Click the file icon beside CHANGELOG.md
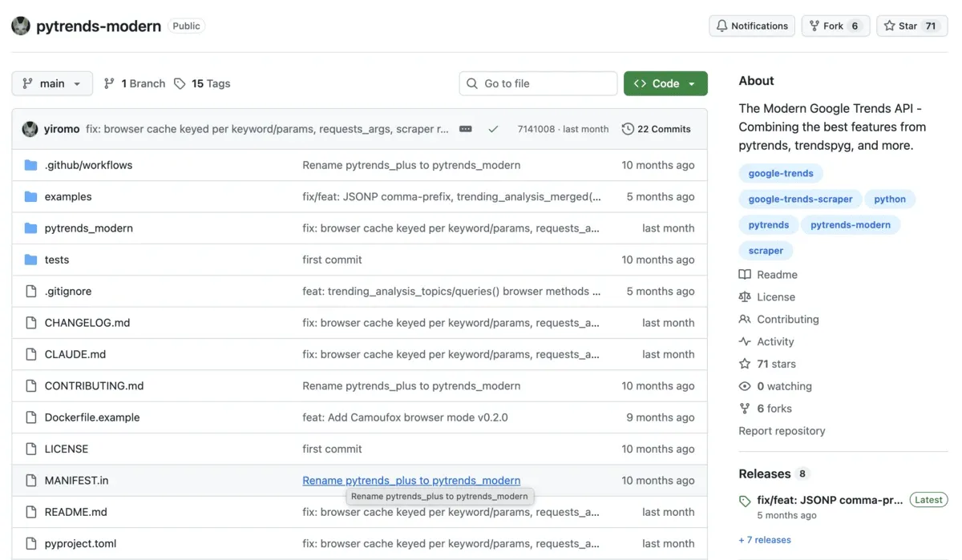Viewport: 962px width, 560px height. click(30, 323)
